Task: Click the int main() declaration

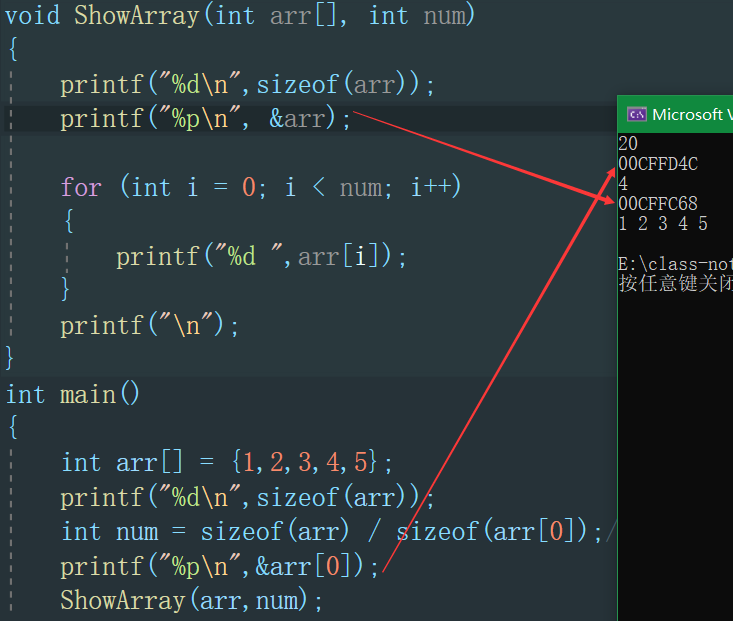Action: [72, 394]
